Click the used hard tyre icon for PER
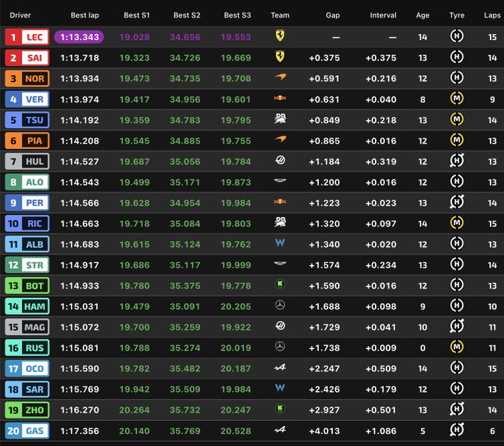 click(457, 202)
